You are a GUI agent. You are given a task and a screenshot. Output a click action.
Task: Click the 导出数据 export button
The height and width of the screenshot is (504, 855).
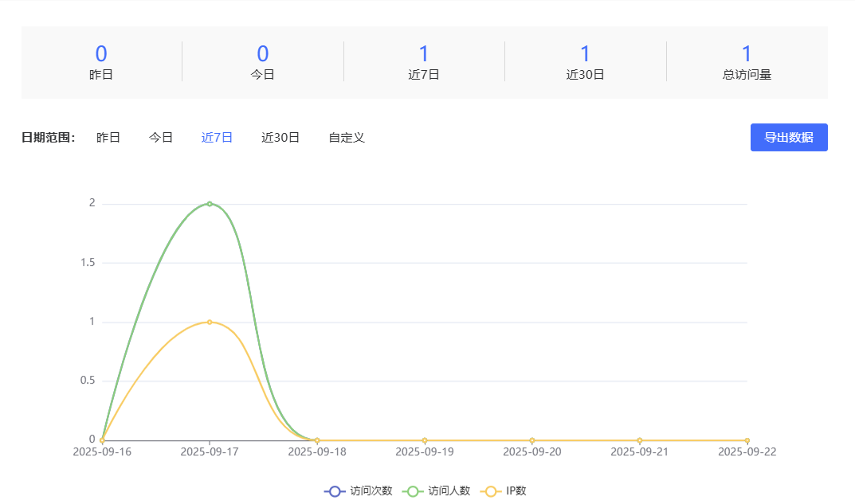coord(789,137)
